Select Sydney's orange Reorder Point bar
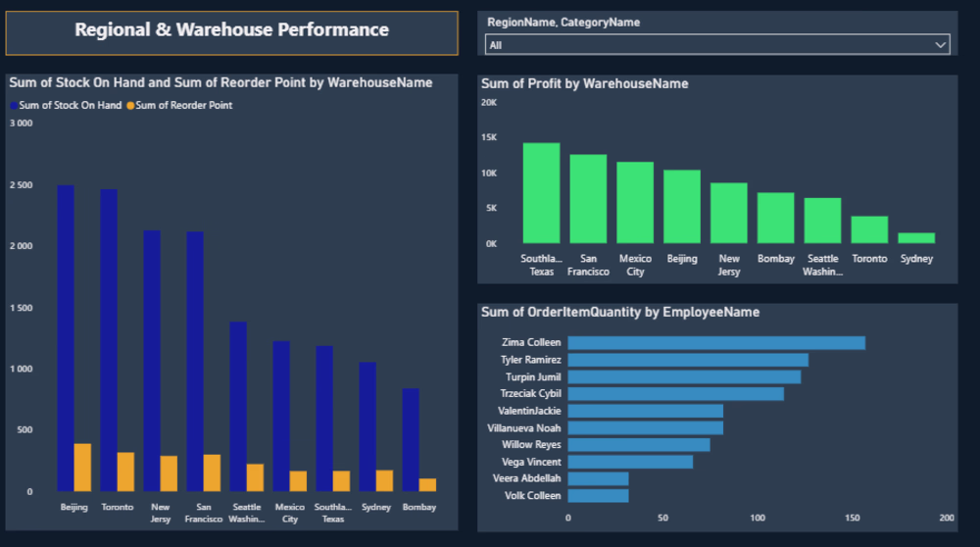Image resolution: width=980 pixels, height=547 pixels. coord(384,480)
